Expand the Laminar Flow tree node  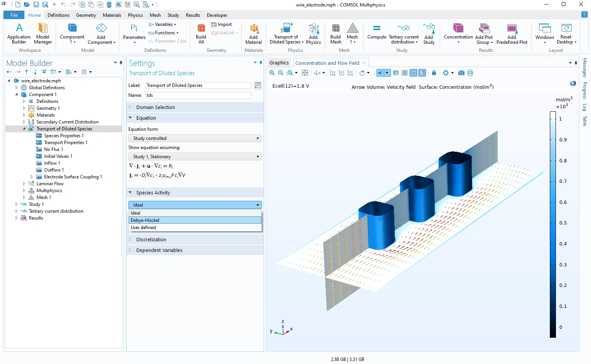pos(24,184)
